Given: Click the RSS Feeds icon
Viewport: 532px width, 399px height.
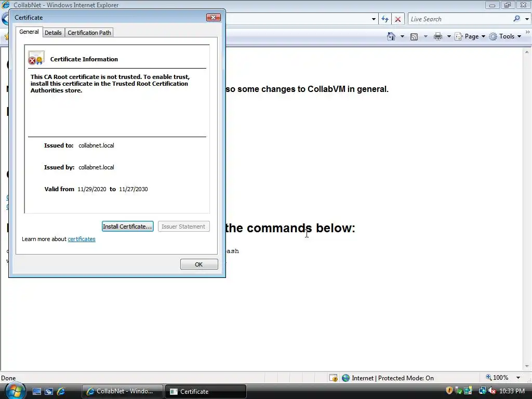Looking at the screenshot, I should pyautogui.click(x=414, y=37).
